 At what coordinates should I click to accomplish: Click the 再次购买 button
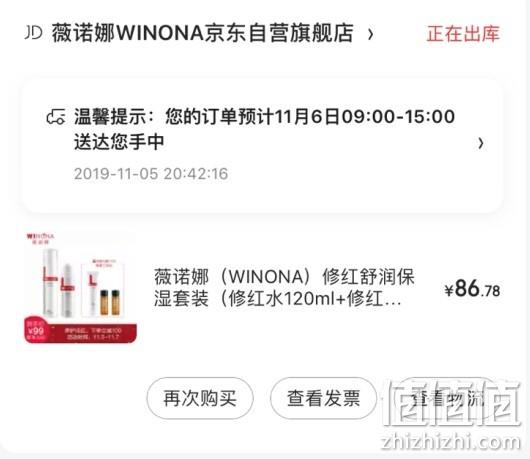click(x=200, y=398)
